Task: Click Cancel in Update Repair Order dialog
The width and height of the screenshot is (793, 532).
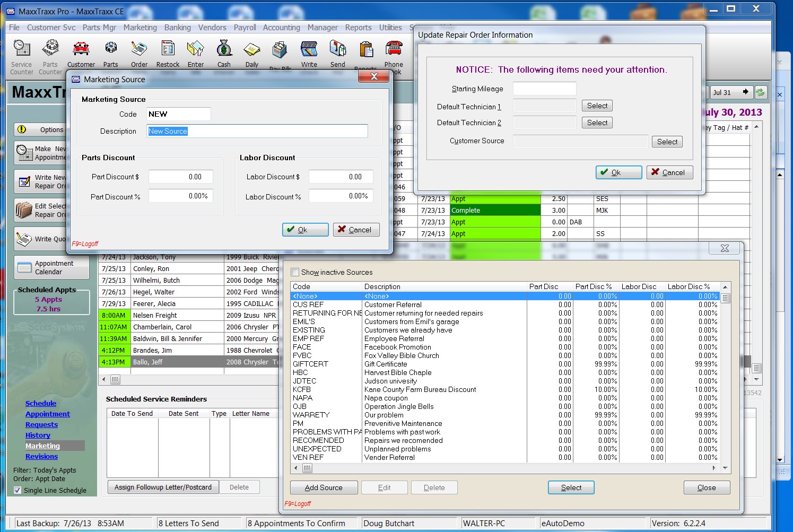Action: pos(670,172)
